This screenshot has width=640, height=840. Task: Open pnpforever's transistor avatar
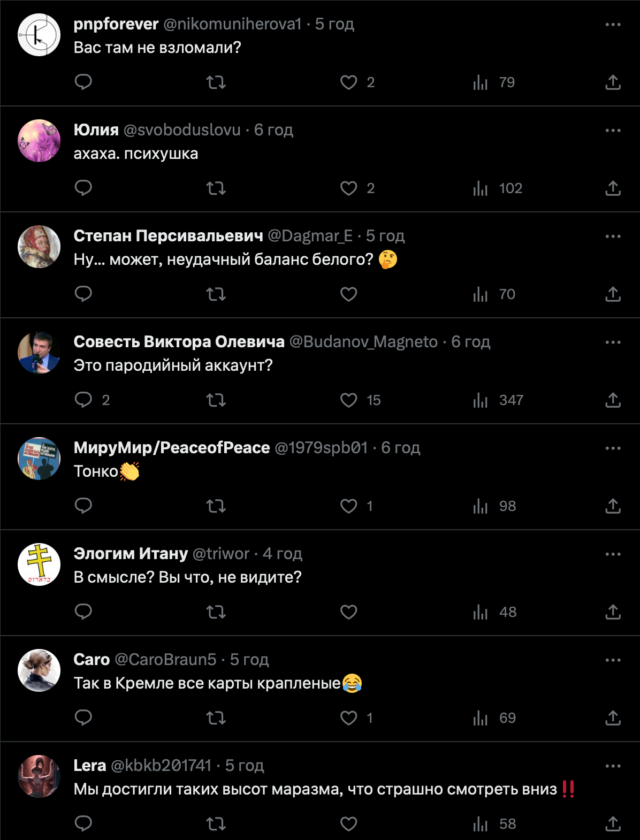39,36
